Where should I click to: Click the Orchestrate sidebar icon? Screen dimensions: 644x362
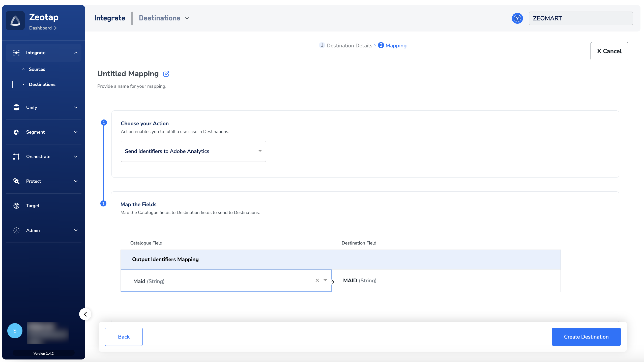(x=16, y=157)
